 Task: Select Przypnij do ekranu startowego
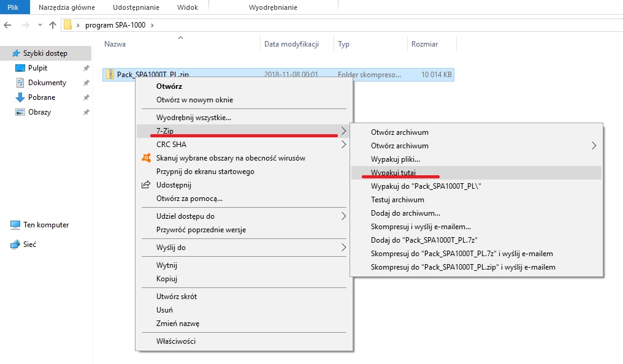pyautogui.click(x=205, y=172)
